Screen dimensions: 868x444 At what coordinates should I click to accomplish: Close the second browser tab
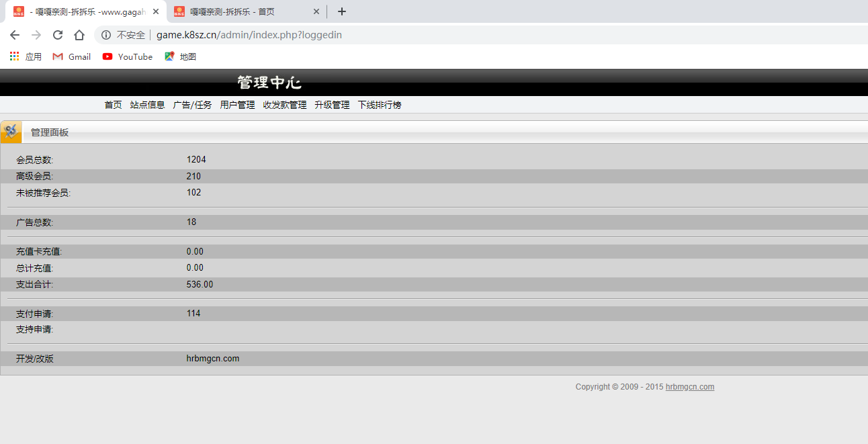point(316,11)
